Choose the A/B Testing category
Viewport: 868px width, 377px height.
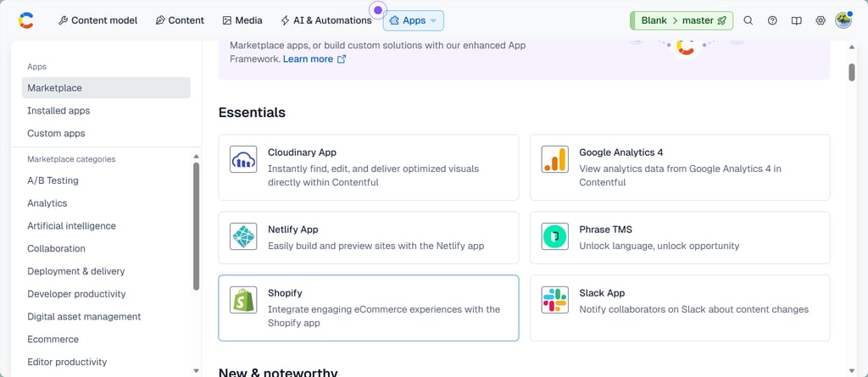point(53,180)
